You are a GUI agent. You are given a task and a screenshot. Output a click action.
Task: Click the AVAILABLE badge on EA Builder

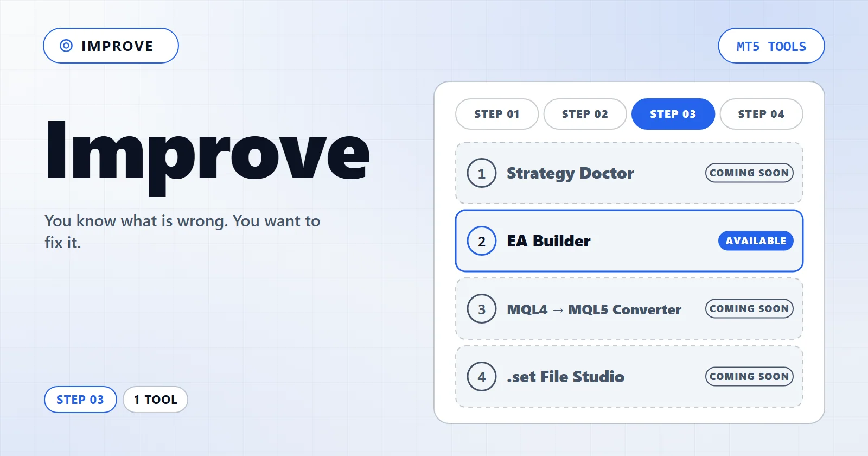[x=756, y=241]
